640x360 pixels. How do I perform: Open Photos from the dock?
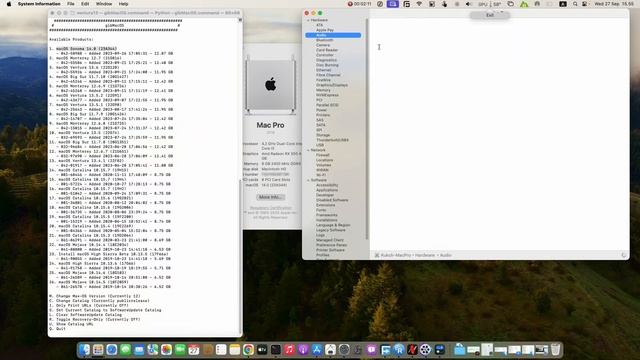point(167,350)
